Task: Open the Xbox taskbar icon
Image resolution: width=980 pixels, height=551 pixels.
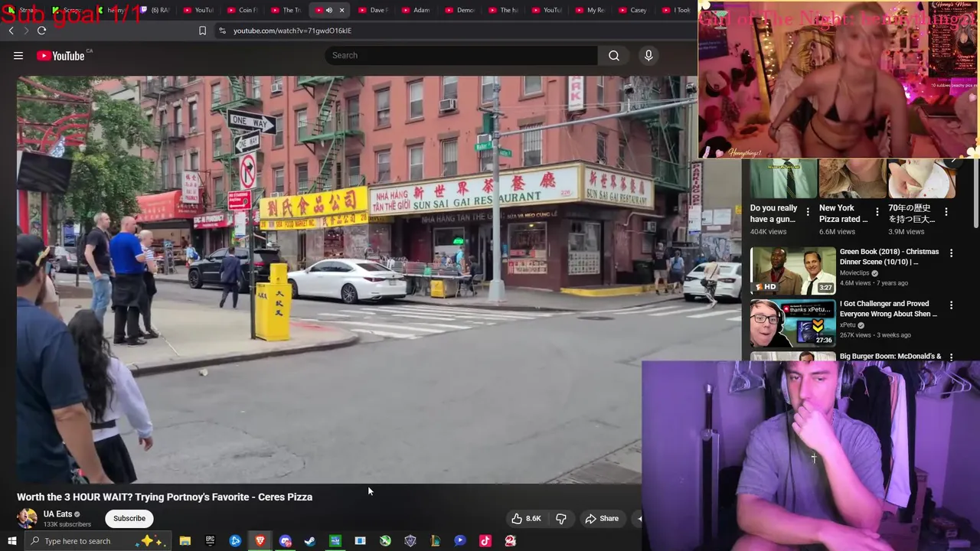Action: pyautogui.click(x=385, y=541)
